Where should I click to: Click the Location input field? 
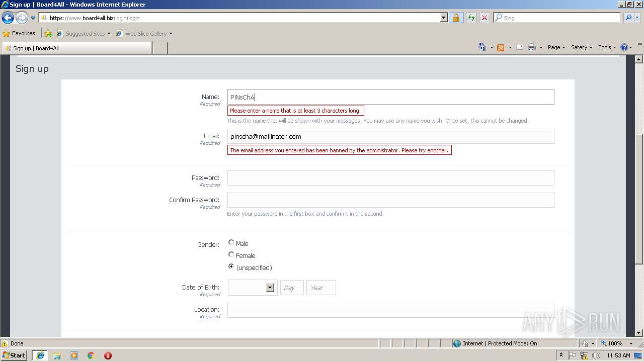390,310
